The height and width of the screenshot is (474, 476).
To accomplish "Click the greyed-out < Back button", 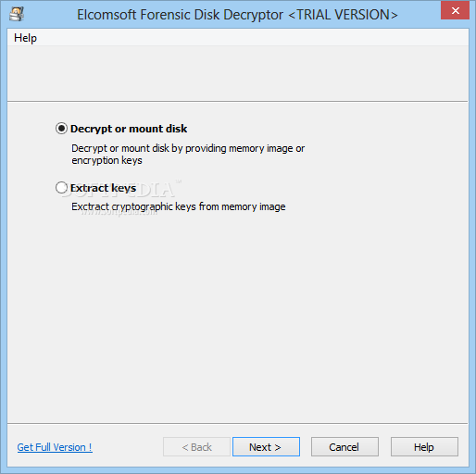I will click(196, 446).
